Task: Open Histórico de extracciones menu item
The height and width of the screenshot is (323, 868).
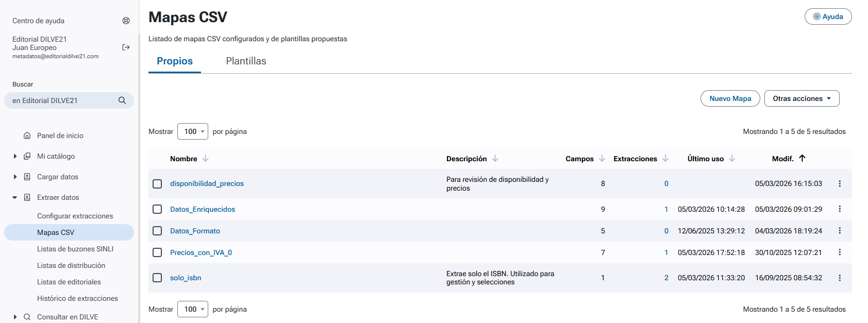Action: [x=77, y=298]
